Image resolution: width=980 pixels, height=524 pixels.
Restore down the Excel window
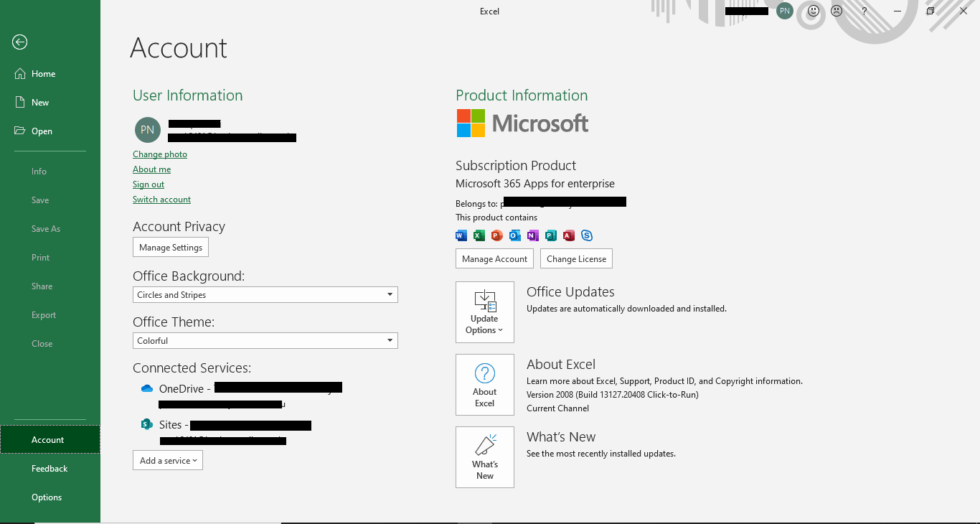(930, 11)
